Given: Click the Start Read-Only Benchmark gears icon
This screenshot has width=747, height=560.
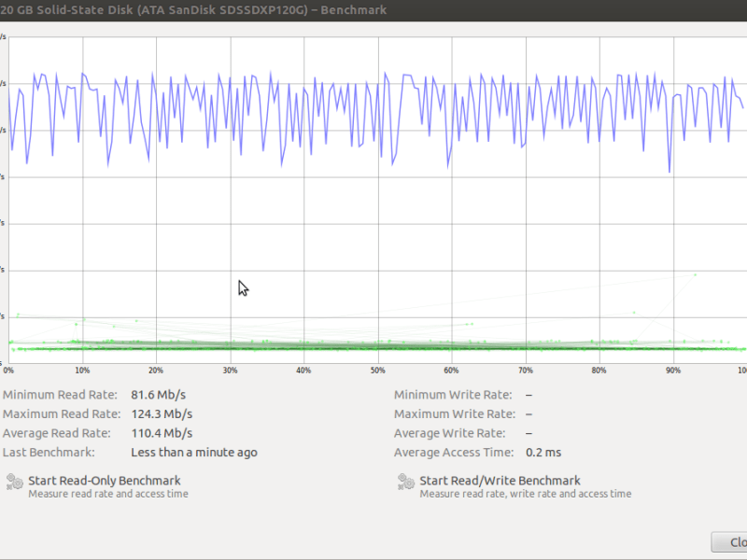Looking at the screenshot, I should tap(17, 482).
